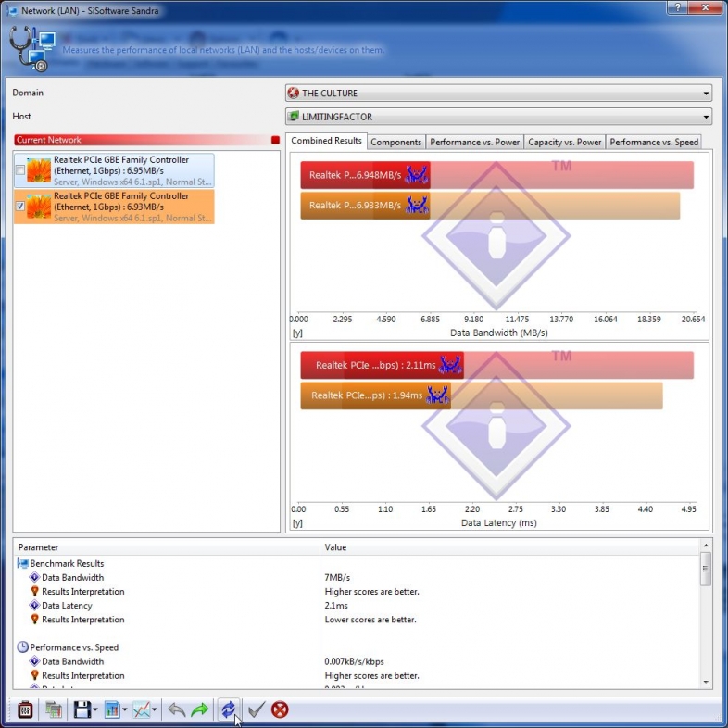The image size is (728, 728).
Task: Click the 'Higher scores are better.' value under 7MB/s
Action: [x=371, y=591]
